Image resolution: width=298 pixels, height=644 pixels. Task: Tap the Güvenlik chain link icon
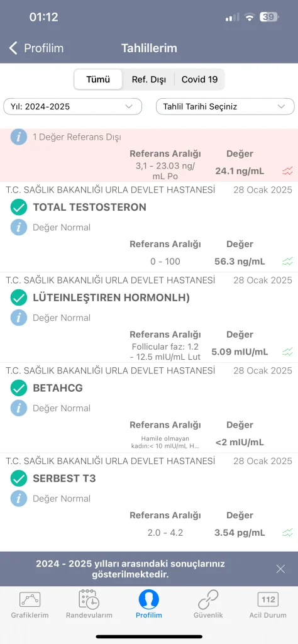[x=208, y=599]
